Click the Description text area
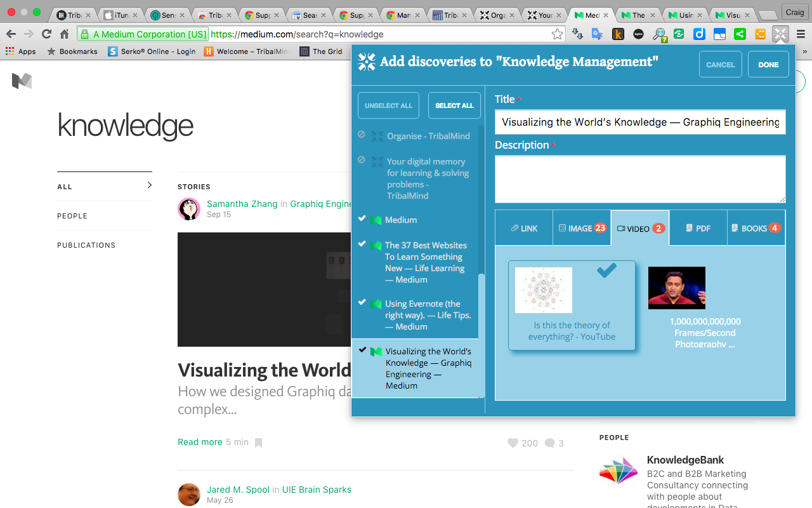This screenshot has height=508, width=812. click(640, 179)
